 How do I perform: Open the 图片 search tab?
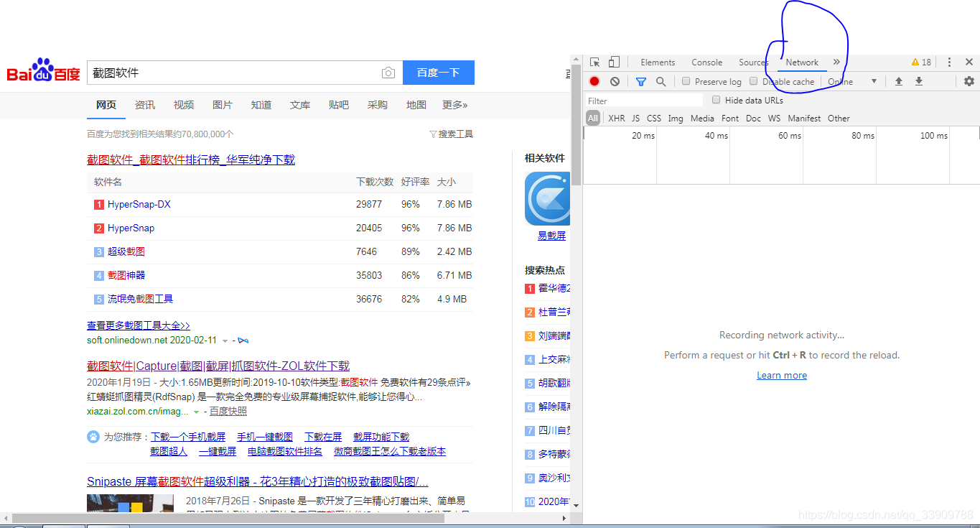(223, 105)
